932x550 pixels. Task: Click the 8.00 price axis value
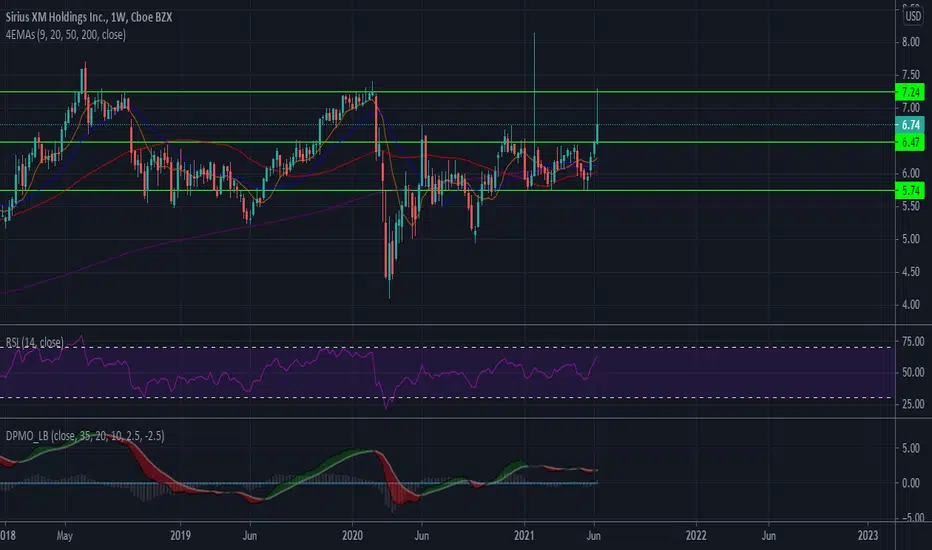[x=911, y=42]
